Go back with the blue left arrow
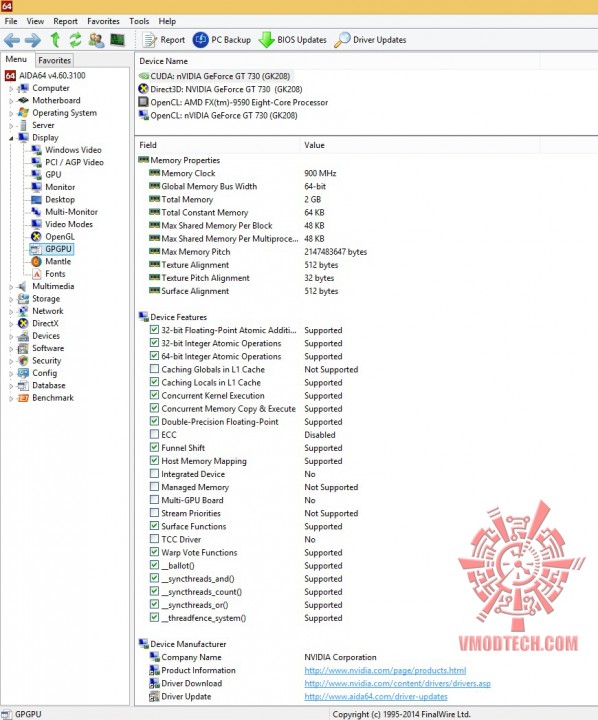Screen dimensions: 598x720 click(12, 40)
